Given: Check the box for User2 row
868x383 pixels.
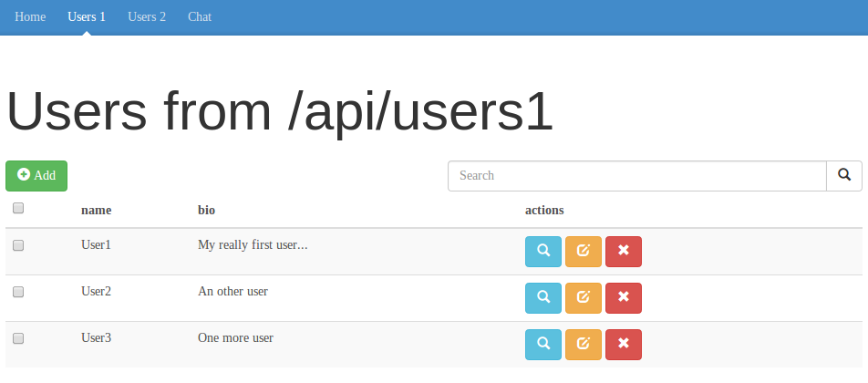Looking at the screenshot, I should pos(18,292).
